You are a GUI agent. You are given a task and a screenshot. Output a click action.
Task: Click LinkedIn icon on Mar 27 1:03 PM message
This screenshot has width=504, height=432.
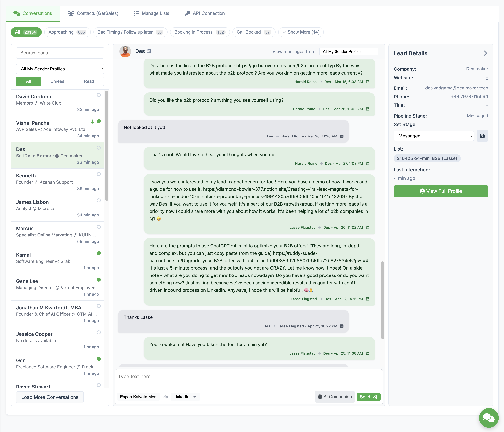[367, 164]
